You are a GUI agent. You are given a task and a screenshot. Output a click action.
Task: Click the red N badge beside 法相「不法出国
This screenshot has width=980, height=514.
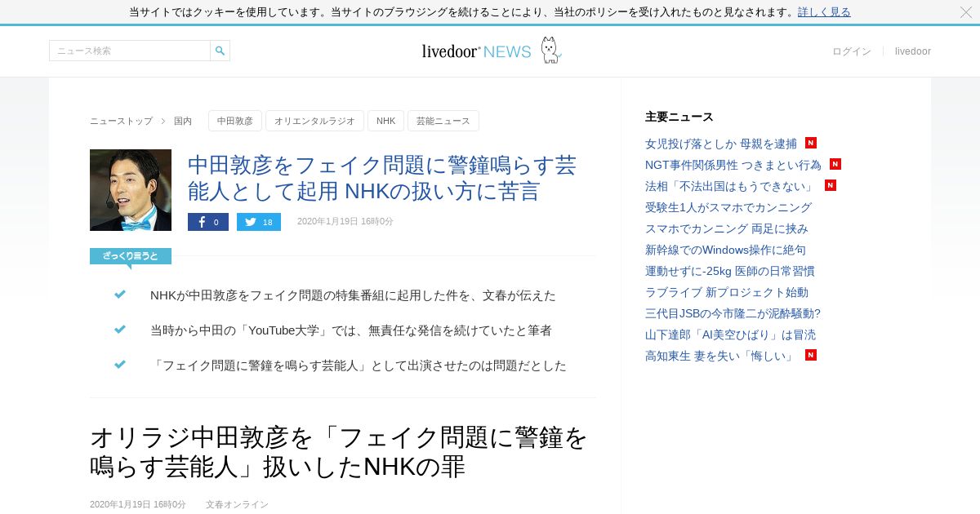[x=831, y=185]
